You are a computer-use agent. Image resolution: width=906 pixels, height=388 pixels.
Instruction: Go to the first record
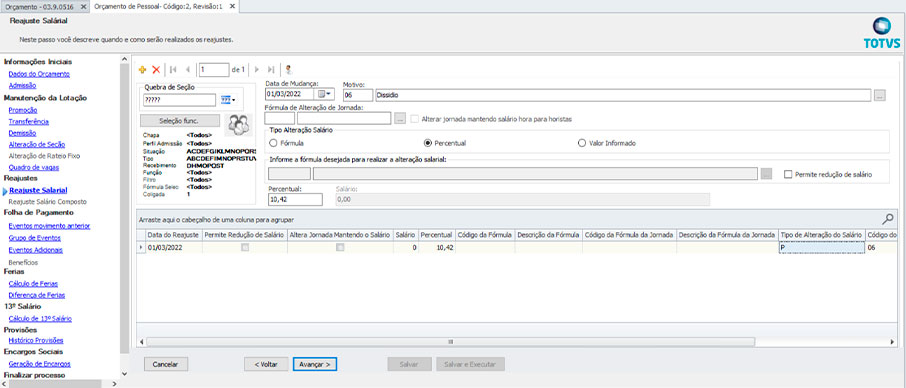tap(173, 69)
